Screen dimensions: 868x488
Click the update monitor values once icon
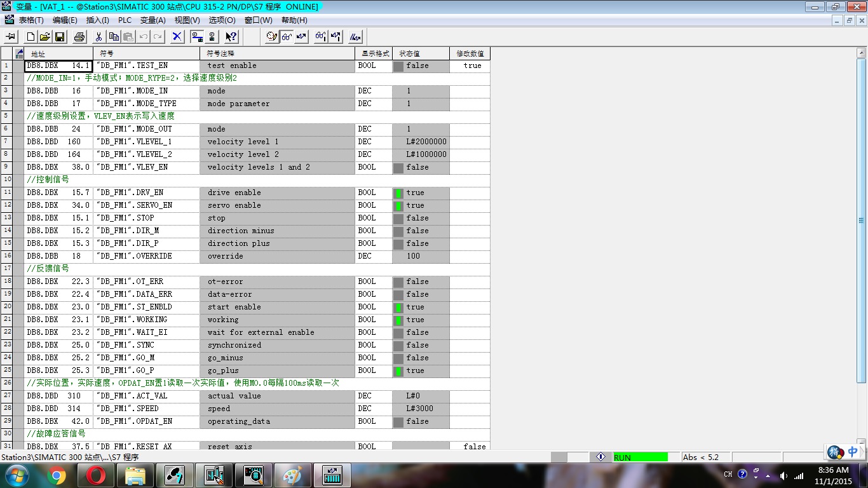pos(321,37)
